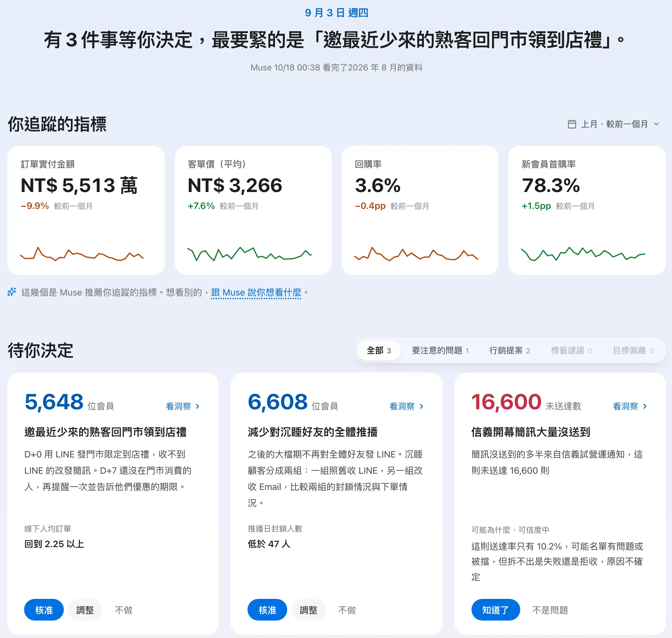The image size is (672, 638).
Task: Click the −9.9% change indicator
Action: [x=35, y=206]
